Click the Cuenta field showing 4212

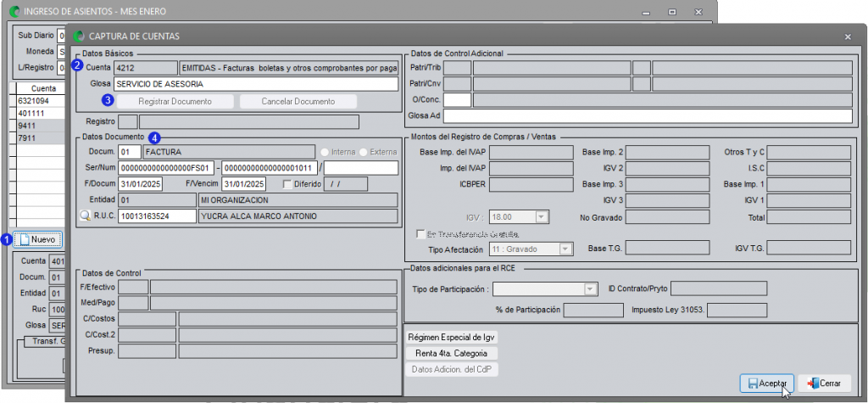tap(145, 68)
